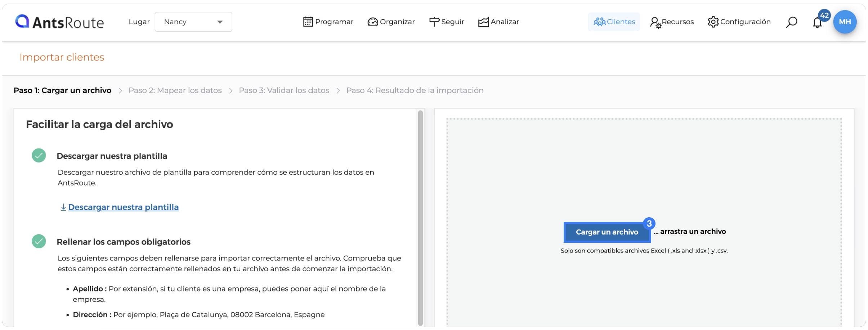Open the Programar menu

coord(328,22)
